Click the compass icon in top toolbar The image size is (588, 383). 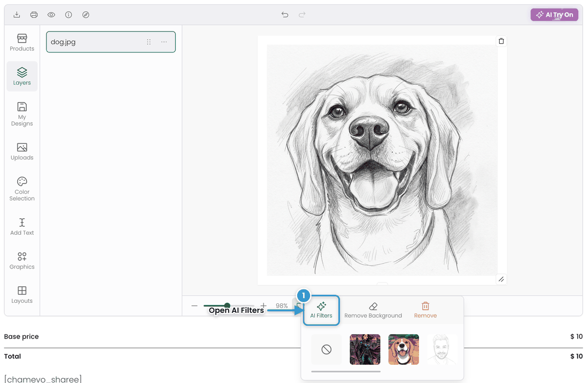(86, 14)
